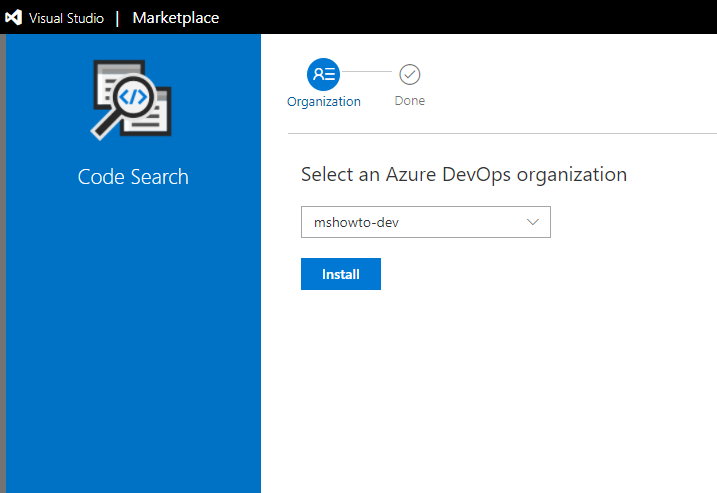Open the Visual Studio link in header

(66, 18)
